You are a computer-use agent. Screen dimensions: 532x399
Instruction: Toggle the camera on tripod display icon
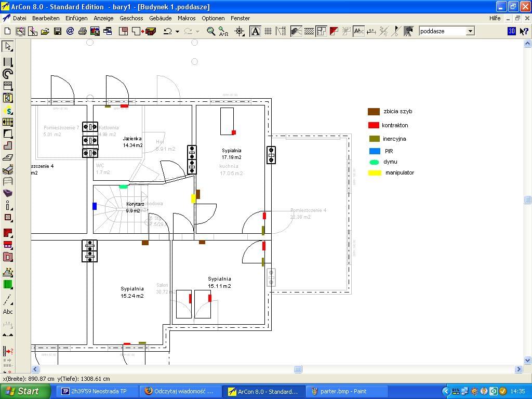[408, 31]
